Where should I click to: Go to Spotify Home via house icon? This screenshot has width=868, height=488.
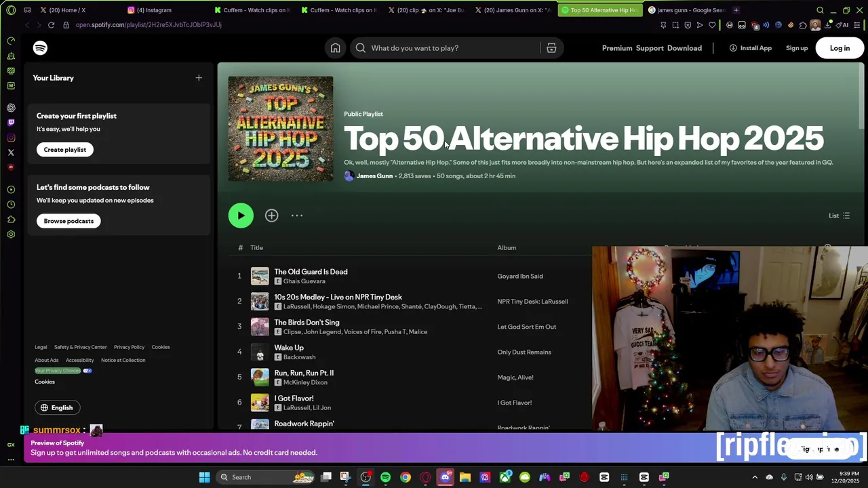click(x=335, y=48)
